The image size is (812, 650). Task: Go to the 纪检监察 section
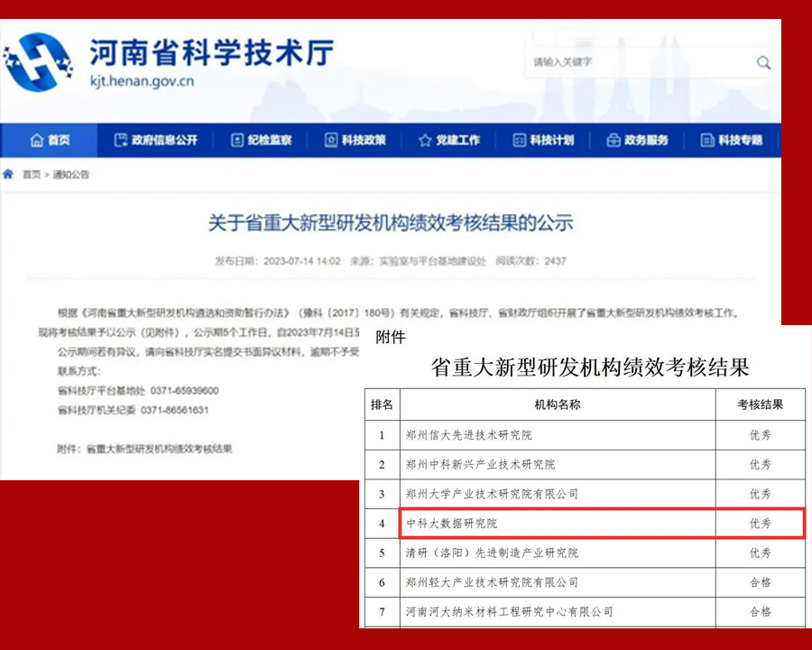(262, 140)
